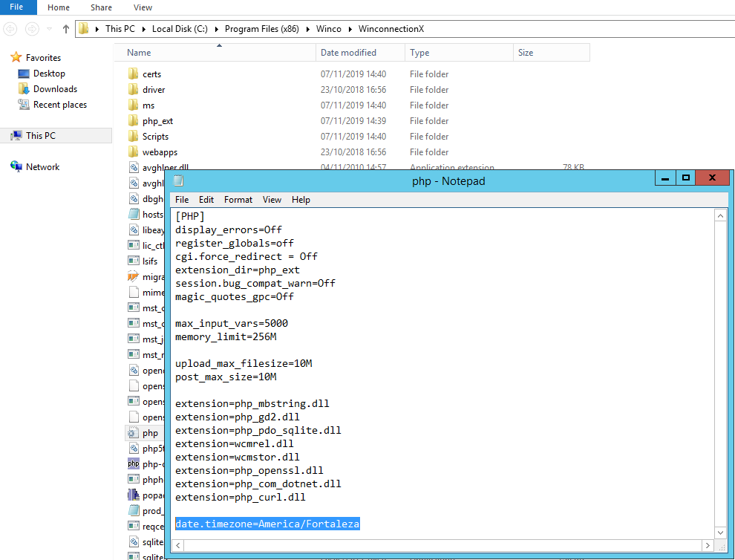This screenshot has height=560, width=735.
Task: Click Winco in the address bar
Action: tap(329, 29)
